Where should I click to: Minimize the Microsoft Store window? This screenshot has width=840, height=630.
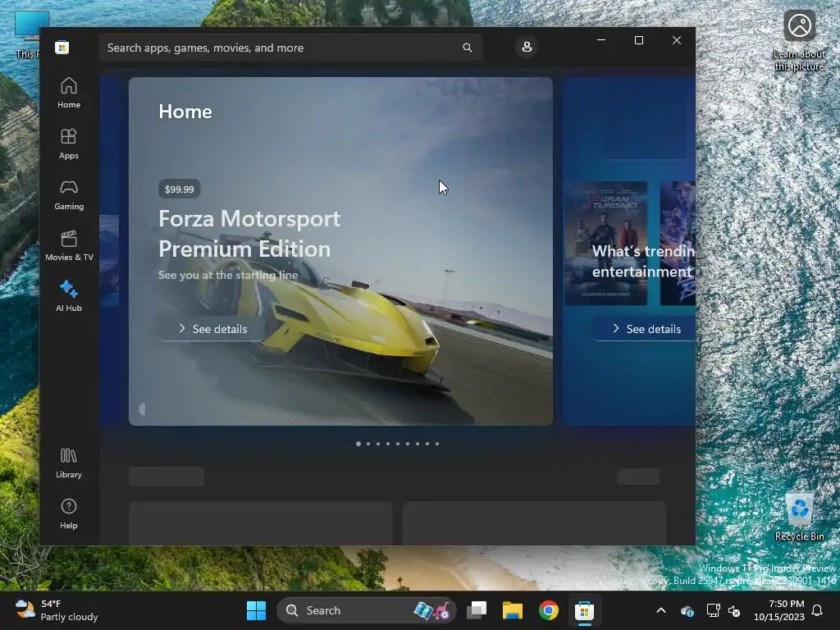[x=601, y=40]
